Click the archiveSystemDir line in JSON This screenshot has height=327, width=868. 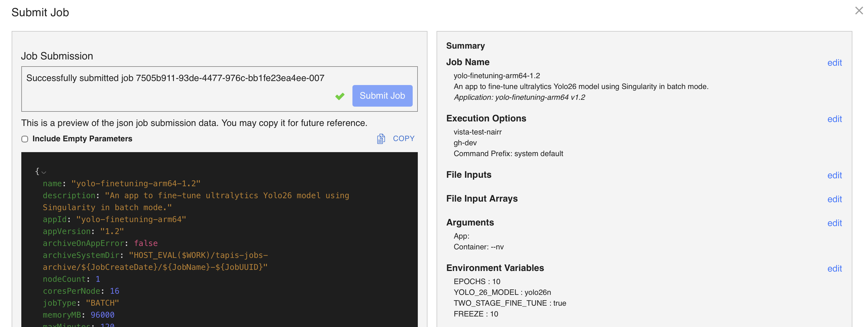[x=155, y=261]
